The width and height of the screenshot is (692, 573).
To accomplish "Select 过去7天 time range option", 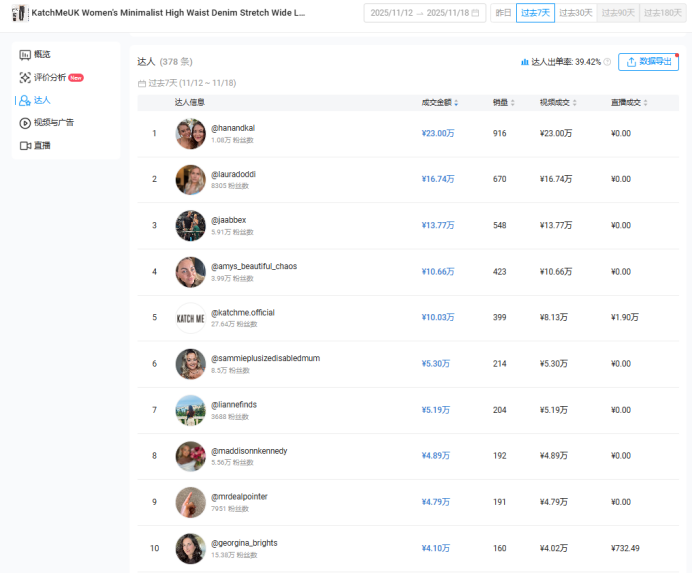I will 535,13.
